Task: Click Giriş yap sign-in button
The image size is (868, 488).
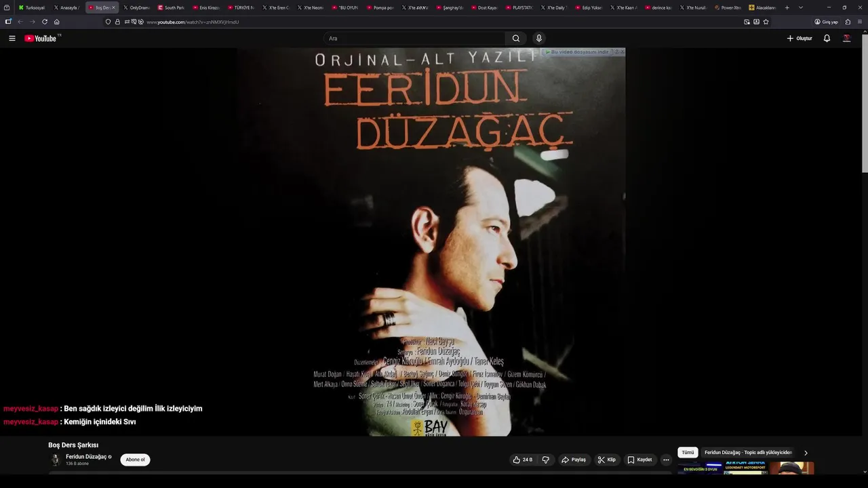Action: [826, 22]
